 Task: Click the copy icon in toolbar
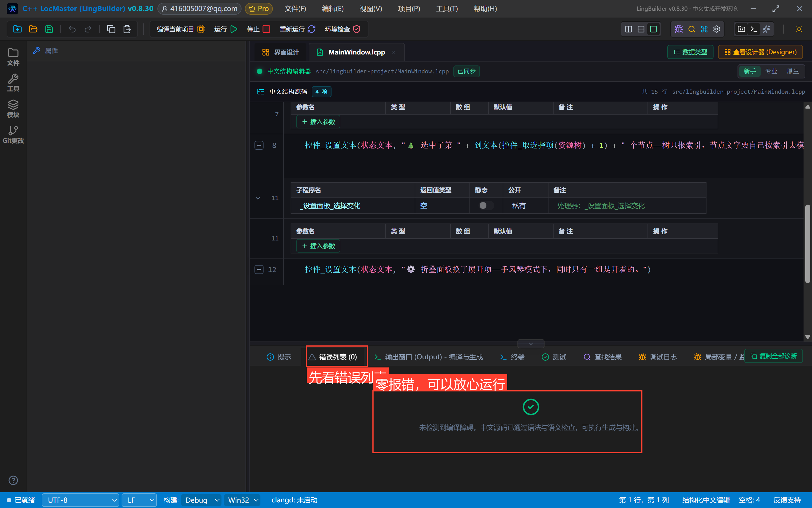pos(111,29)
